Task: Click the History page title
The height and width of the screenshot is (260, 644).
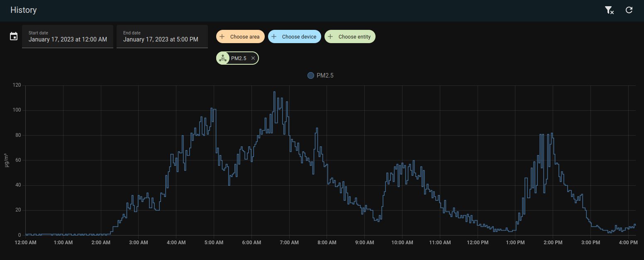Action: click(24, 10)
